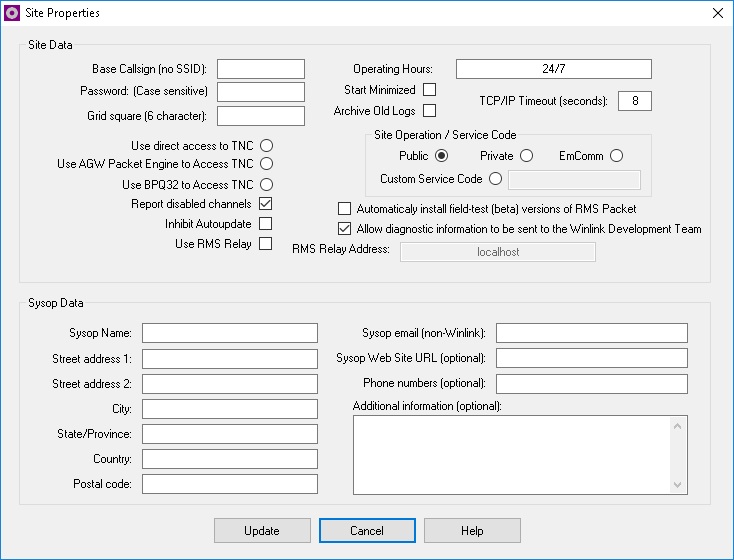Choose the EmComm site operation
Viewport: 734px width, 560px height.
[x=616, y=156]
